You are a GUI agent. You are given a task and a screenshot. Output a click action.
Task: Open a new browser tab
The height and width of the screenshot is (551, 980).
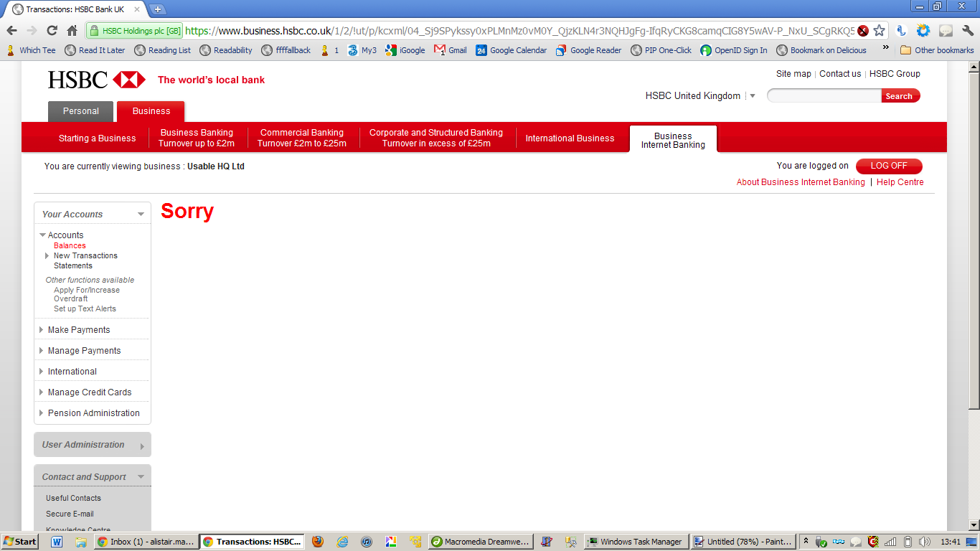158,9
